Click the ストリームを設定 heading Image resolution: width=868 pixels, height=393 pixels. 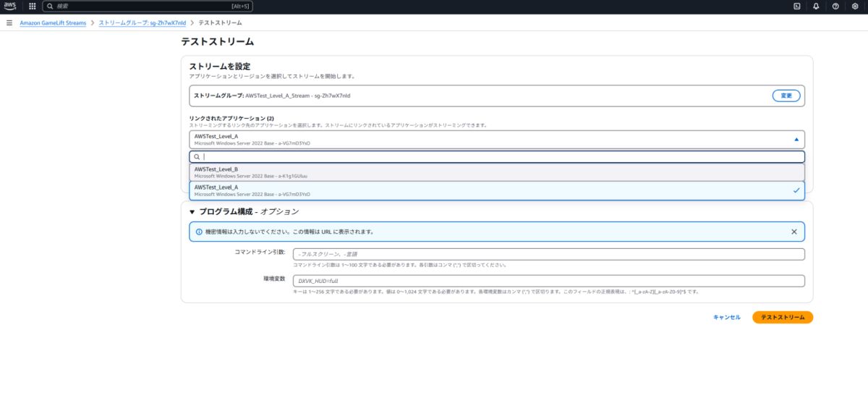(220, 67)
